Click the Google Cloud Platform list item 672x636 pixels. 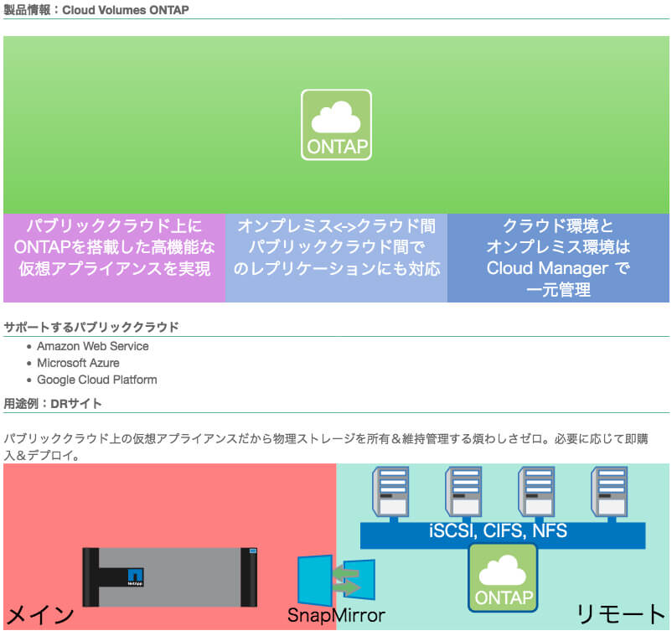tap(97, 380)
